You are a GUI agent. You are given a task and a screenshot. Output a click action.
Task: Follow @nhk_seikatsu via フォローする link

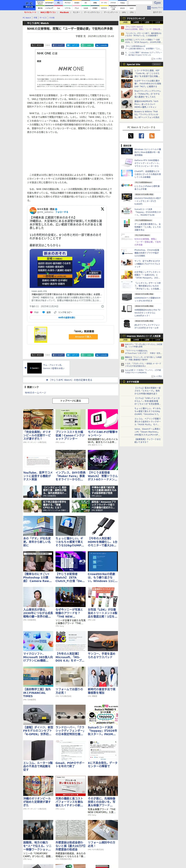(61, 212)
